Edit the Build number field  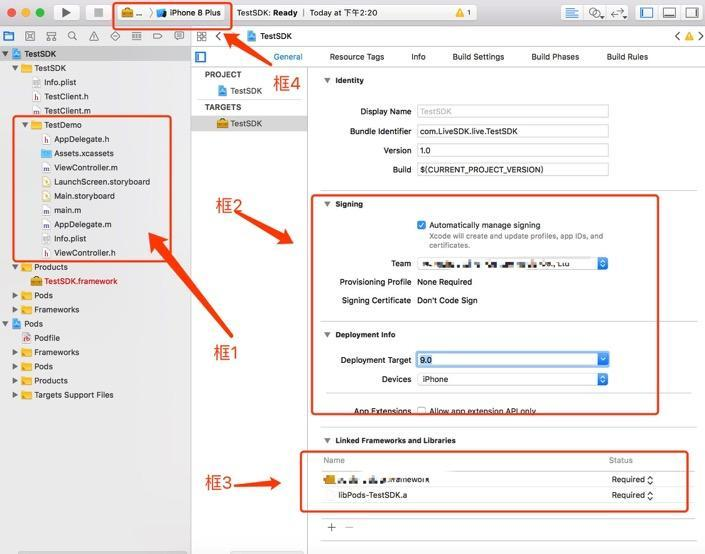[513, 170]
